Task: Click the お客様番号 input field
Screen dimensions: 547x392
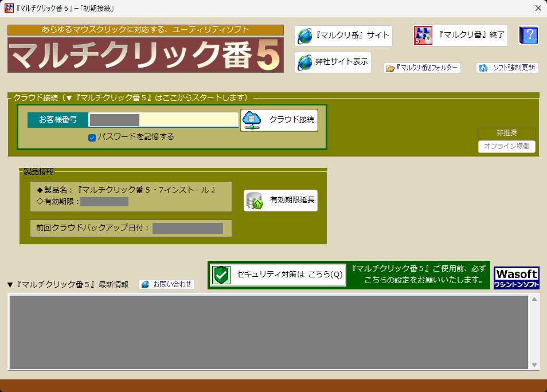Action: [163, 120]
